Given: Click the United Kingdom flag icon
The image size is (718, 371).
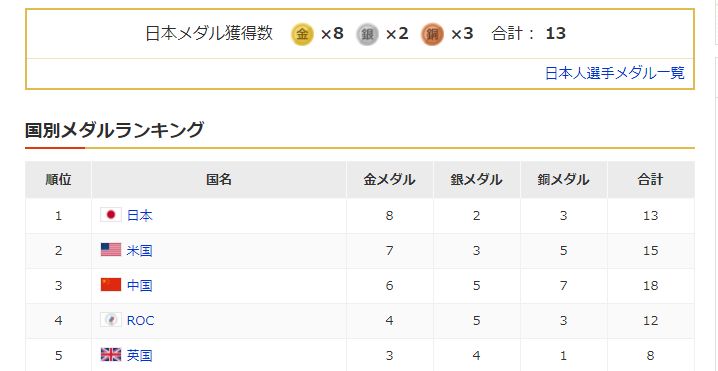Looking at the screenshot, I should pyautogui.click(x=111, y=355).
